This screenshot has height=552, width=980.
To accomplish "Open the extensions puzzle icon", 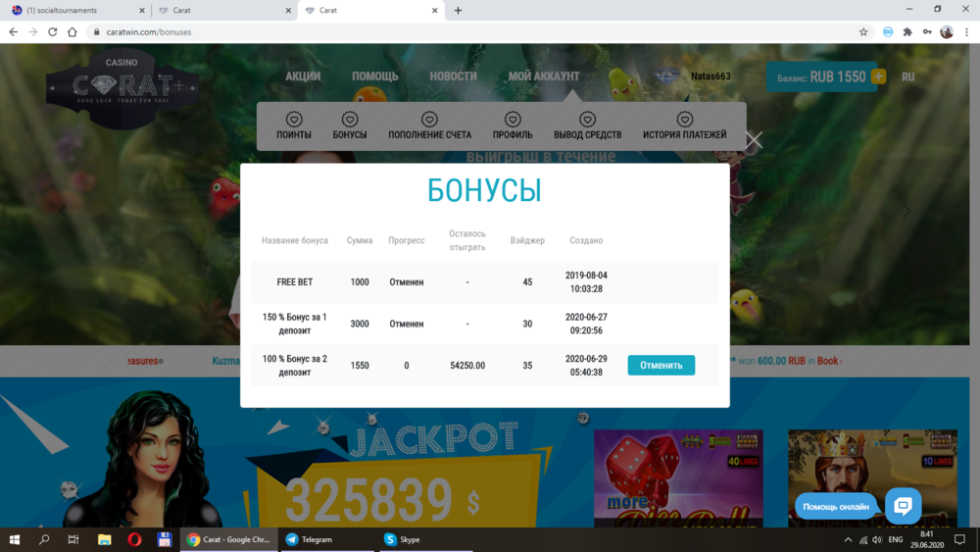I will [907, 32].
